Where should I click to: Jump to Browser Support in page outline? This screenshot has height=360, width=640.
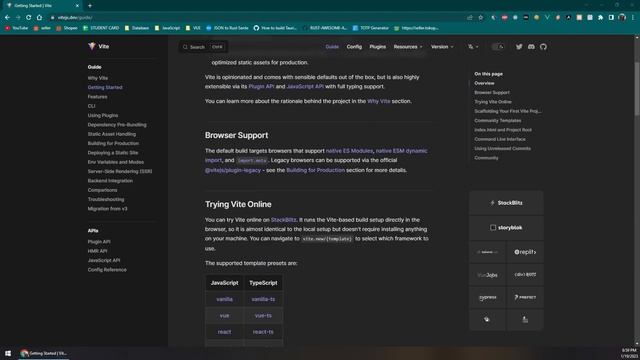tap(492, 93)
